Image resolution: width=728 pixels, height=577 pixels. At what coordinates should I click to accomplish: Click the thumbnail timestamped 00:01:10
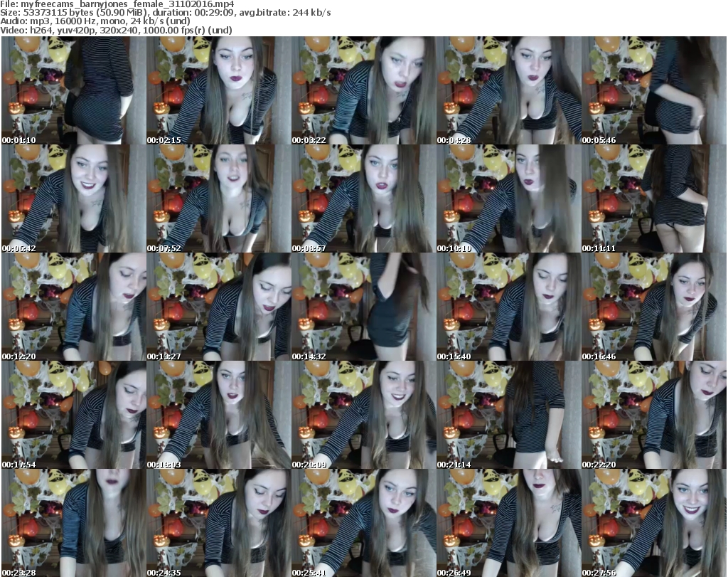coord(73,90)
